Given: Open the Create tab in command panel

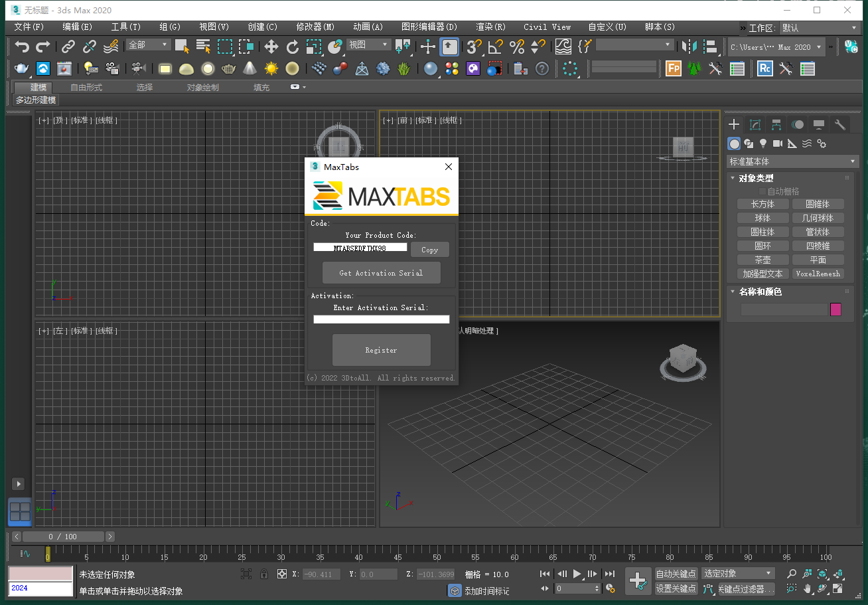Looking at the screenshot, I should [734, 124].
